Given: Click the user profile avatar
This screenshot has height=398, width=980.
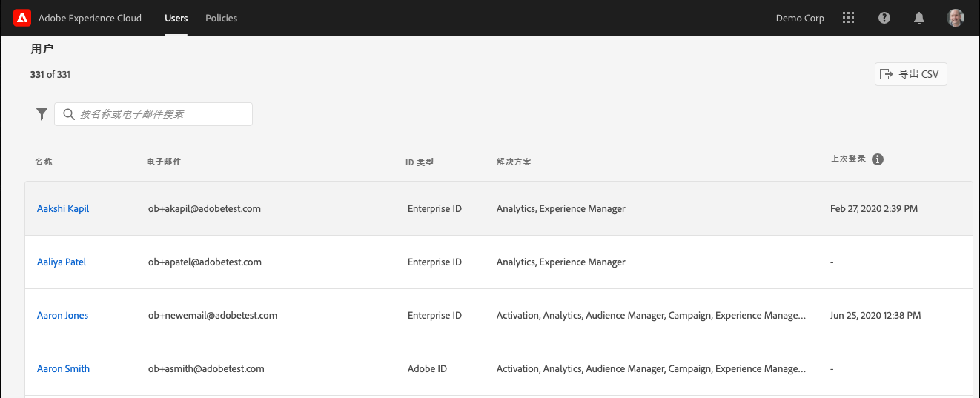Looking at the screenshot, I should point(956,18).
